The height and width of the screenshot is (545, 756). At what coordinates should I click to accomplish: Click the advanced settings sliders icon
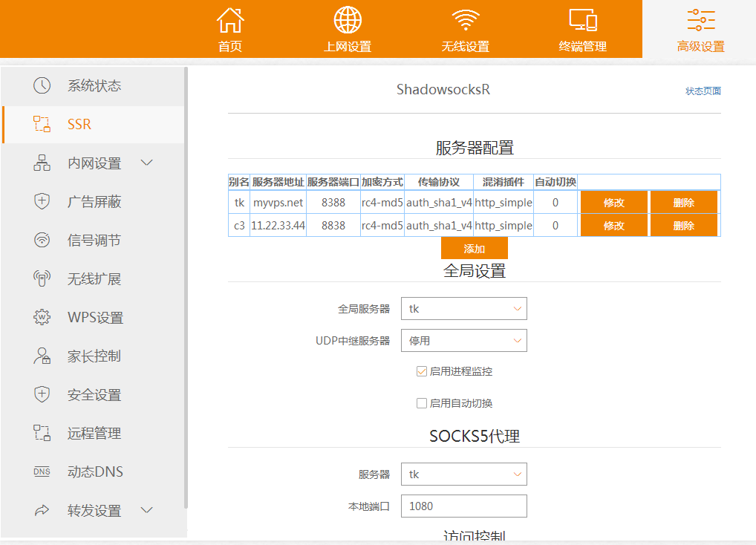pyautogui.click(x=701, y=20)
